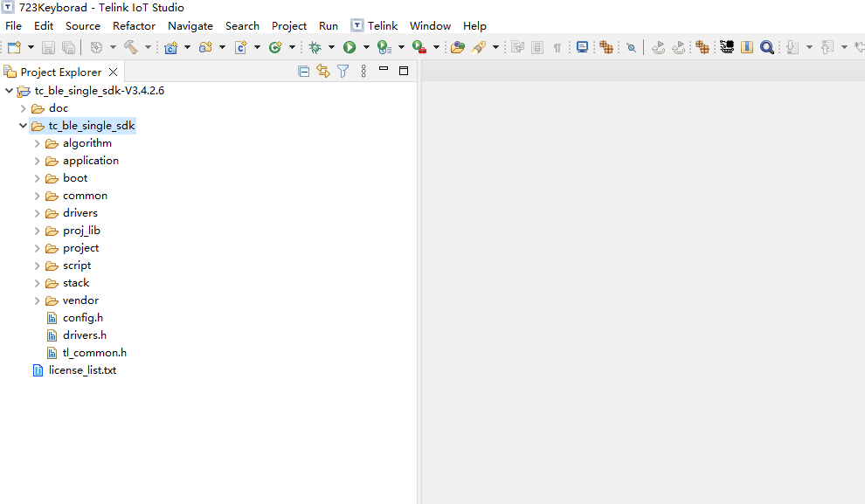The width and height of the screenshot is (865, 504).
Task: Click the green Run launch icon
Action: tap(349, 47)
